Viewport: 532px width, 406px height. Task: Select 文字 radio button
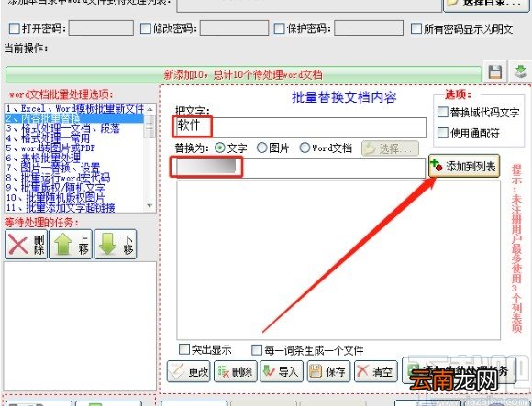[x=220, y=148]
